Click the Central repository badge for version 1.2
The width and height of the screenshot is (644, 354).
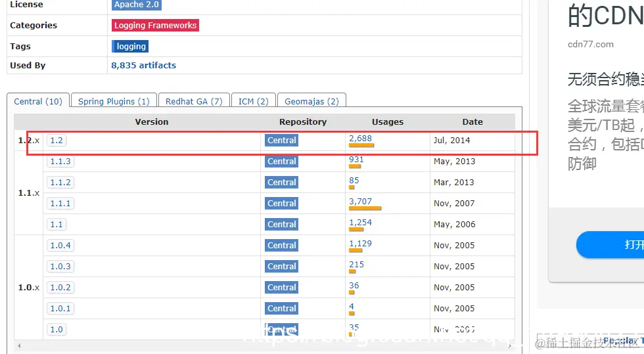pyautogui.click(x=282, y=141)
